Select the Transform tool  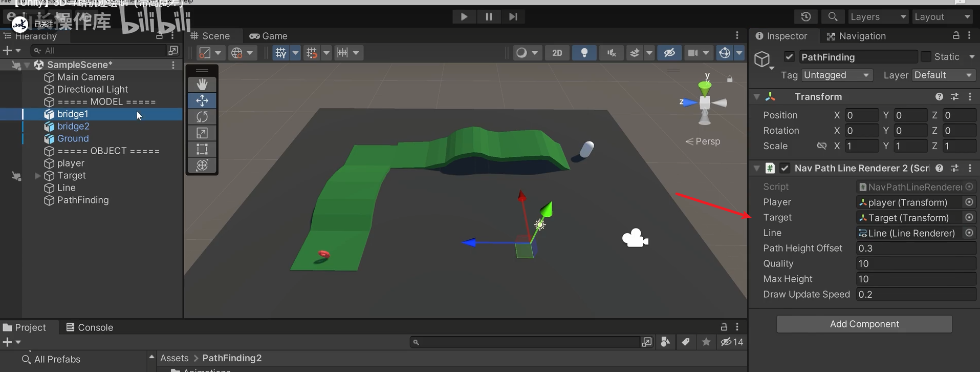click(x=202, y=165)
